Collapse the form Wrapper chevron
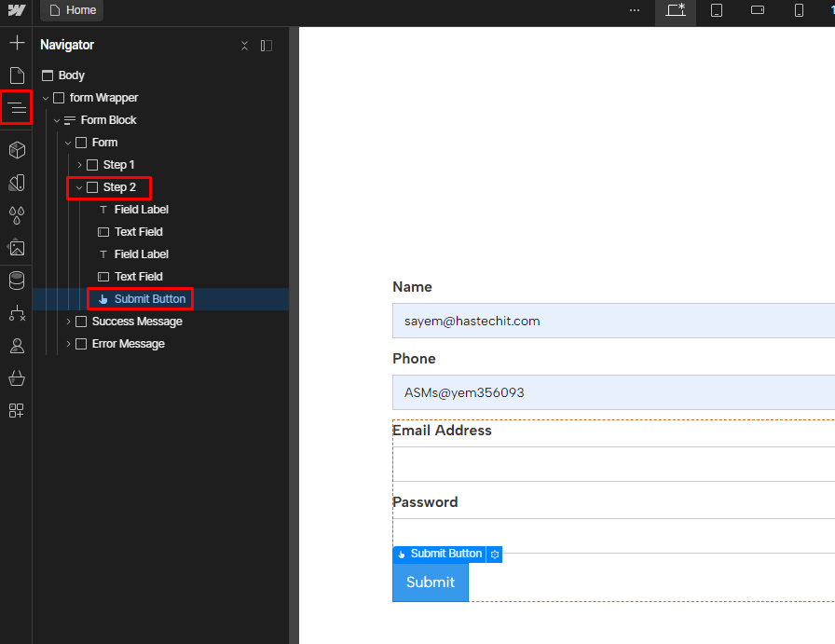Image resolution: width=835 pixels, height=644 pixels. (x=46, y=98)
